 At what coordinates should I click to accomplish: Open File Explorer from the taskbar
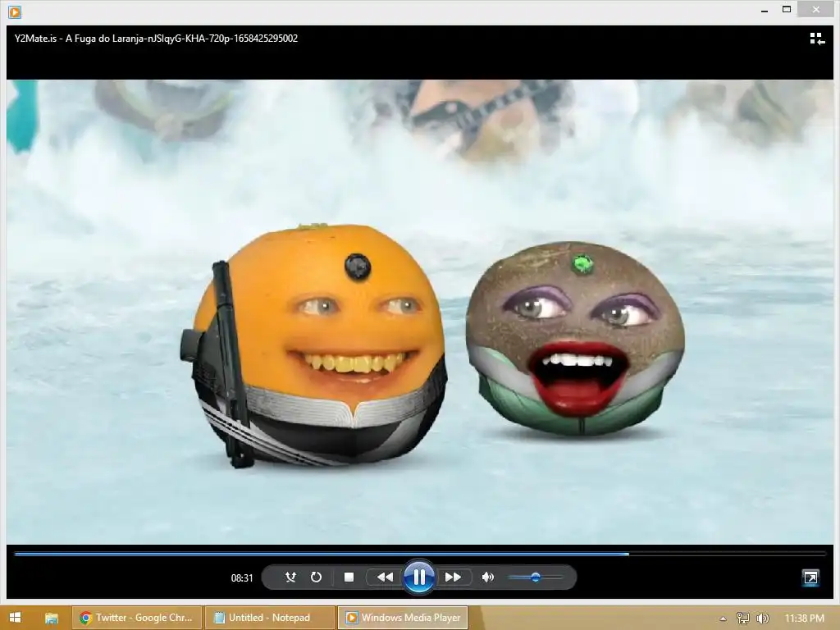pyautogui.click(x=52, y=618)
